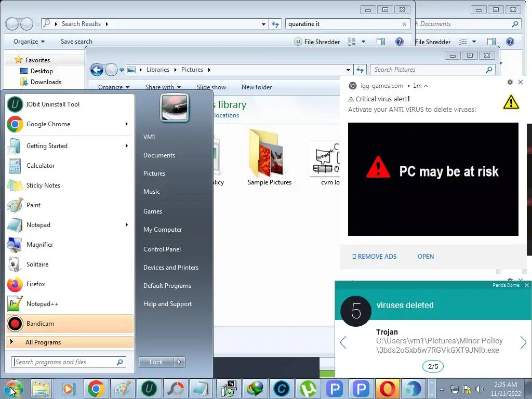Open Windows Media Player taskbar icon
Viewport: 532px width, 399px height.
pos(68,389)
